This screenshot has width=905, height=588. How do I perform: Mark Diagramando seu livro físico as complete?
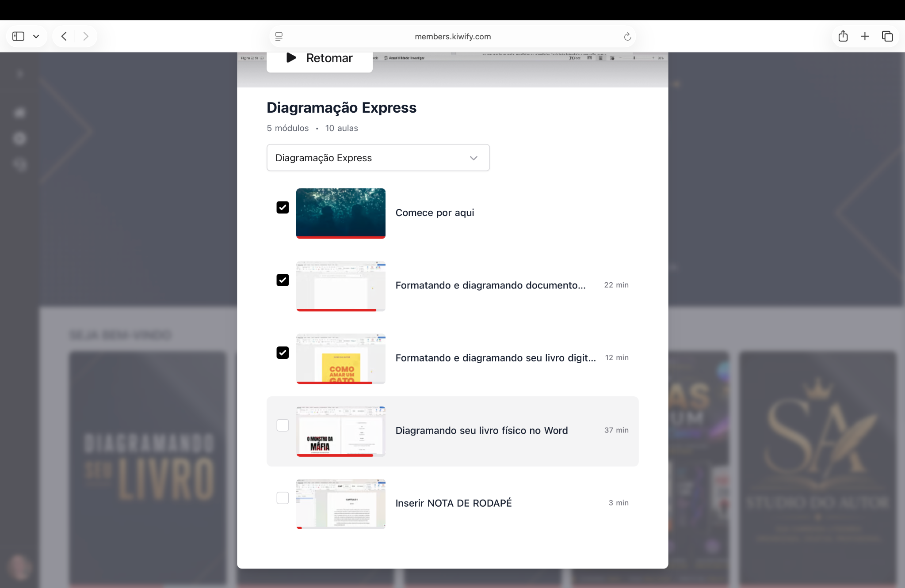283,425
